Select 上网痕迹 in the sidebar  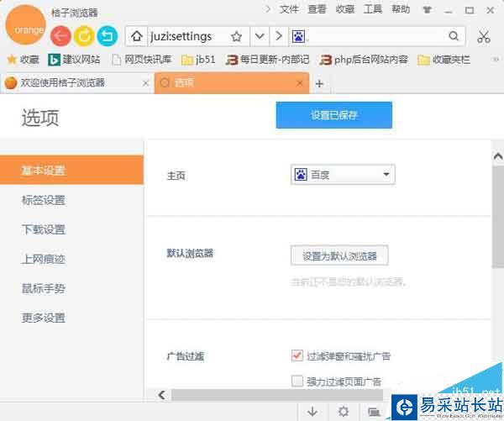pos(44,259)
